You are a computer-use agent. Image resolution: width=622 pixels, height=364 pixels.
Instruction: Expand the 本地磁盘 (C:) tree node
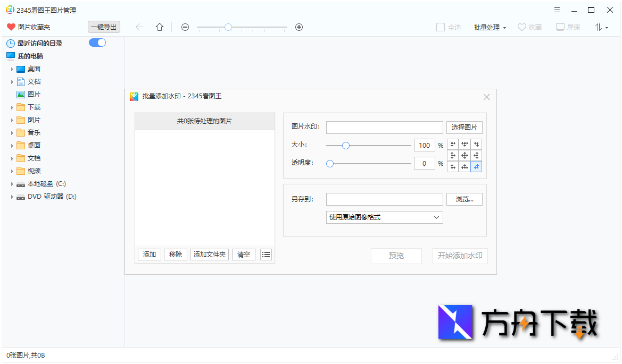(12, 183)
